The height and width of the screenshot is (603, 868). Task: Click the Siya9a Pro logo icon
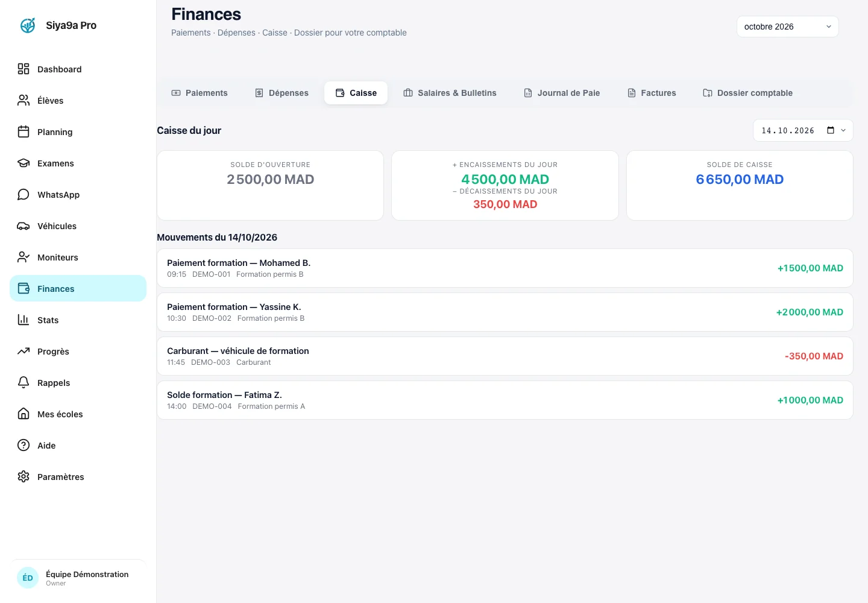click(28, 25)
